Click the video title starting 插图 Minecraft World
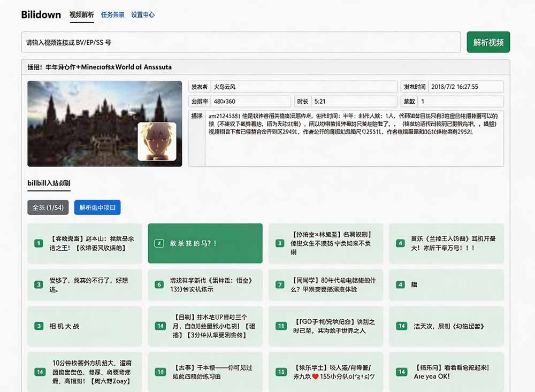 pos(100,67)
